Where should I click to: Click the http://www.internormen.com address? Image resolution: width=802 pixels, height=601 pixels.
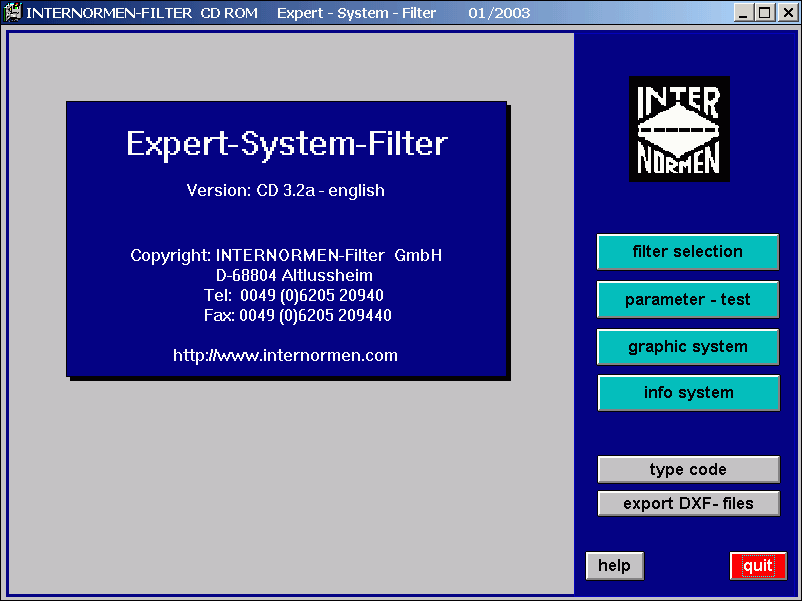(285, 355)
